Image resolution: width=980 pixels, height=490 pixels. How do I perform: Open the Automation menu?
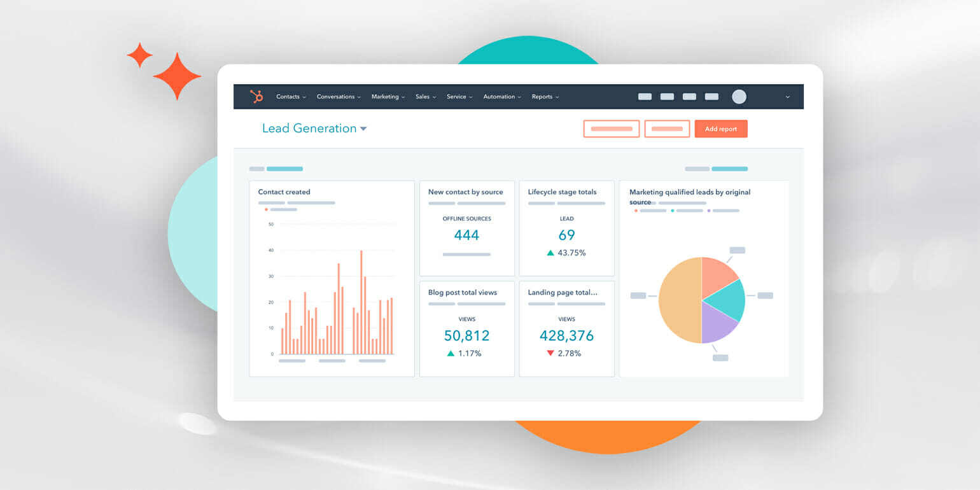[x=502, y=97]
